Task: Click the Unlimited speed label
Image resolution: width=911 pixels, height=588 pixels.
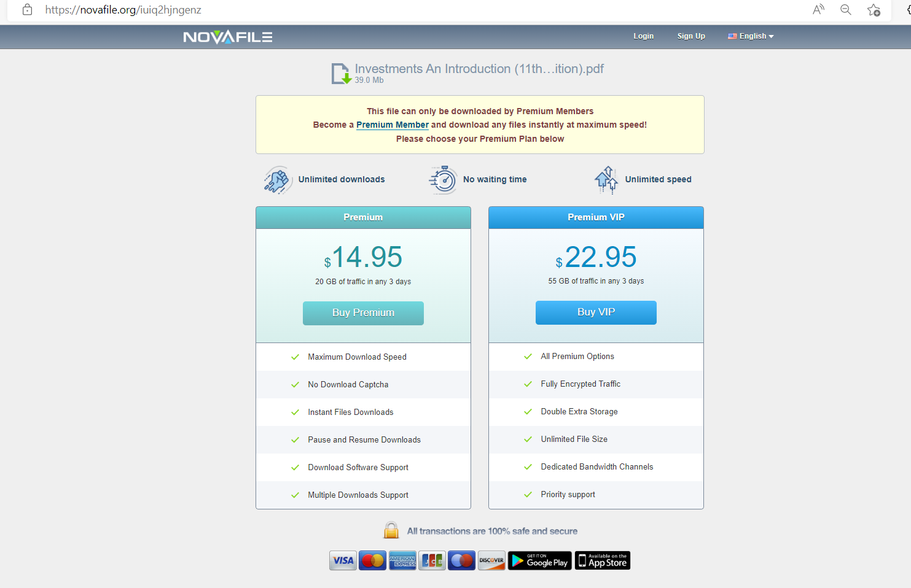Action: (x=658, y=180)
